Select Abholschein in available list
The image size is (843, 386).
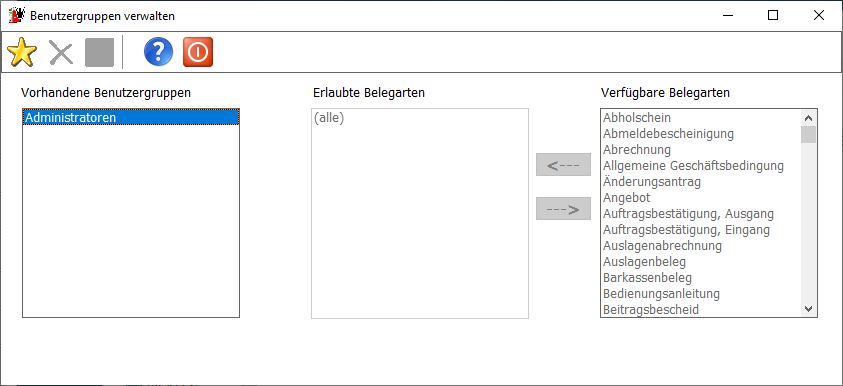(x=637, y=117)
